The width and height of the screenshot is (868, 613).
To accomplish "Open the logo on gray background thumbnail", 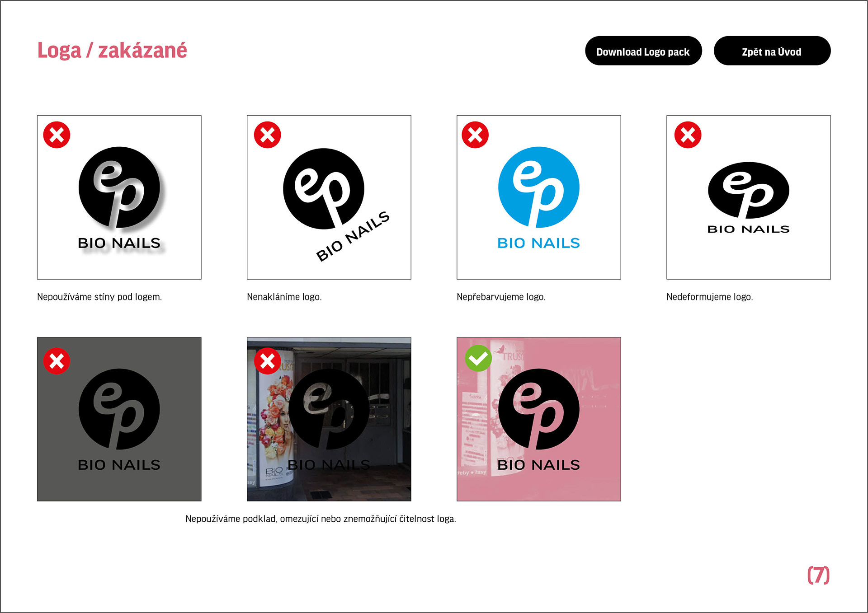I will 119,419.
